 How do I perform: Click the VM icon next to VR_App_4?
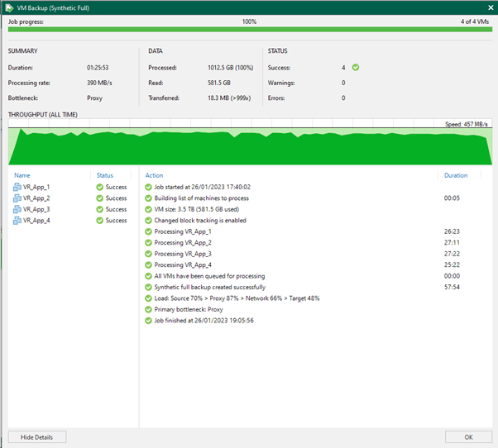coord(17,221)
